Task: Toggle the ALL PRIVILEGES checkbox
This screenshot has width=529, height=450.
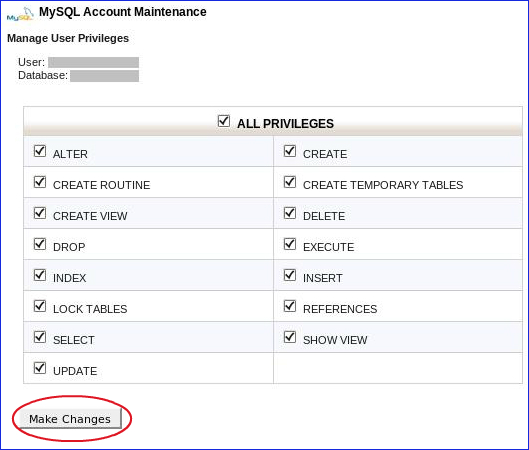Action: [224, 121]
